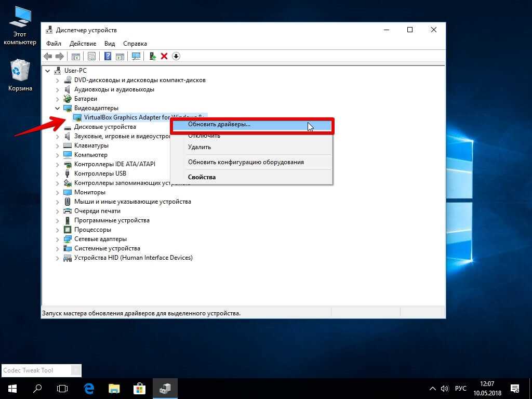The width and height of the screenshot is (532, 399).
Task: Click the black down-arrow disable device toolbar icon
Action: (x=176, y=56)
